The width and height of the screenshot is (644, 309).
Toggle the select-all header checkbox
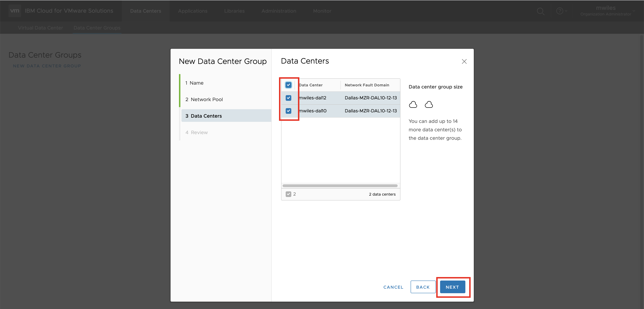point(288,85)
